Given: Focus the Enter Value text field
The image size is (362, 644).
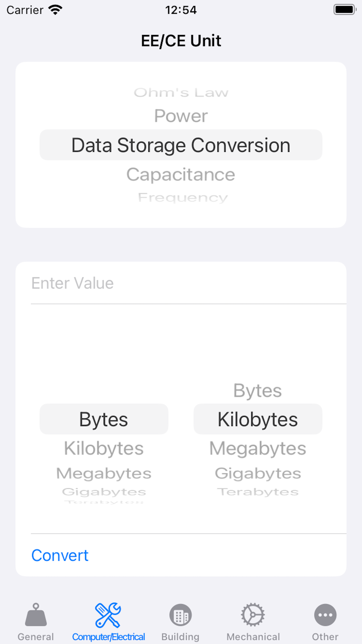Looking at the screenshot, I should click(x=189, y=283).
